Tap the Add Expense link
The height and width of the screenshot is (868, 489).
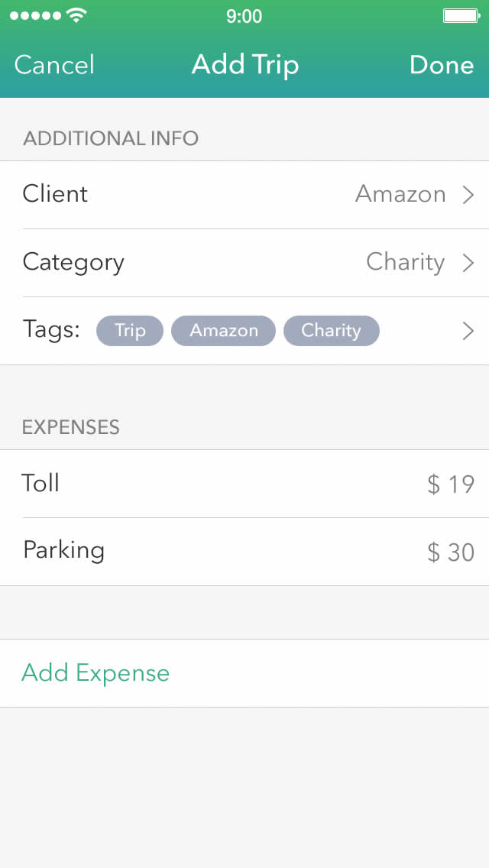coord(96,673)
